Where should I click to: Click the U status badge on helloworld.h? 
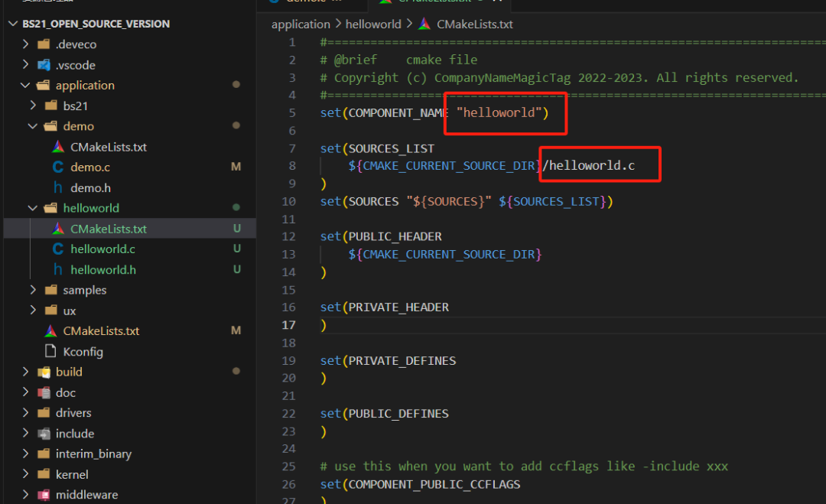[x=237, y=269]
